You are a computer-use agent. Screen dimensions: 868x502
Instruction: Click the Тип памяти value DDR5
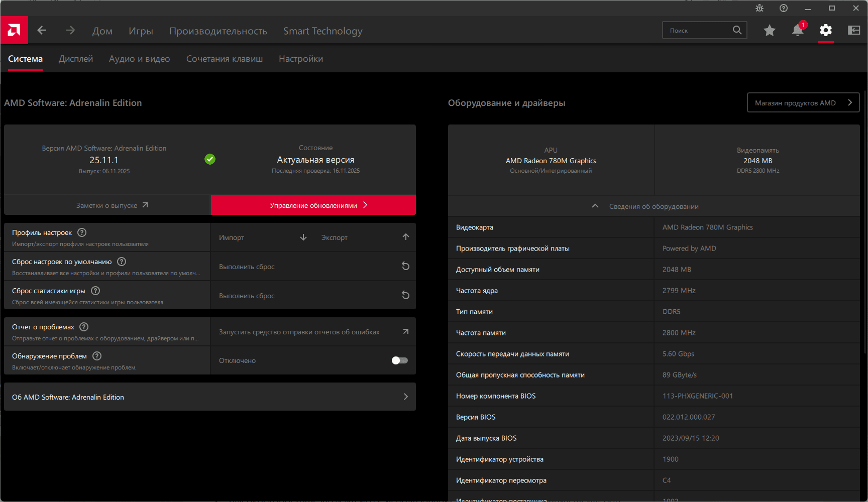point(672,312)
